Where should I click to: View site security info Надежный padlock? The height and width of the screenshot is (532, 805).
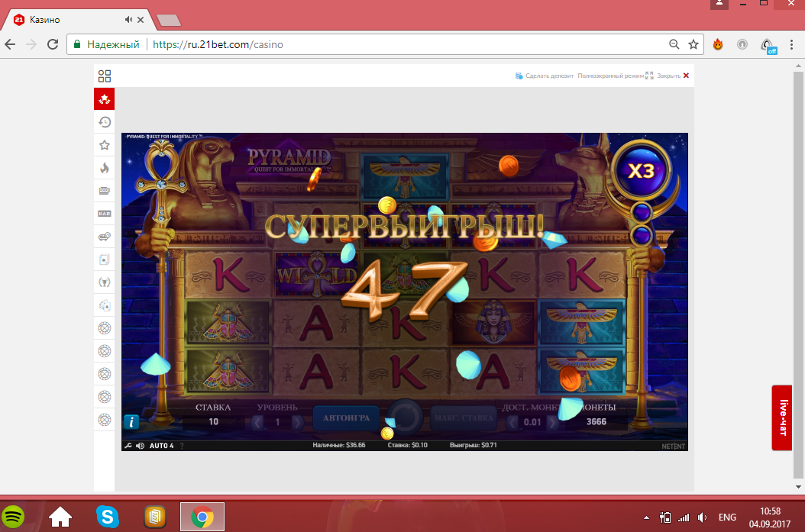(x=107, y=44)
